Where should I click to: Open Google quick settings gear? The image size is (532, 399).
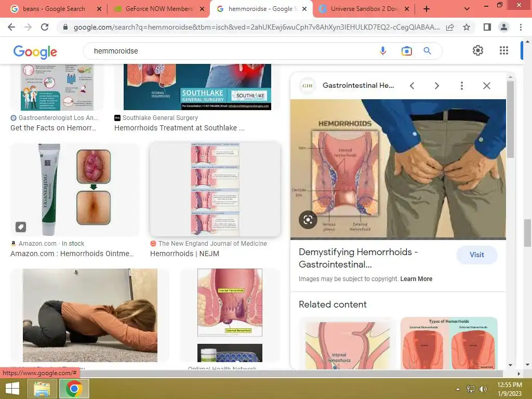pyautogui.click(x=478, y=50)
